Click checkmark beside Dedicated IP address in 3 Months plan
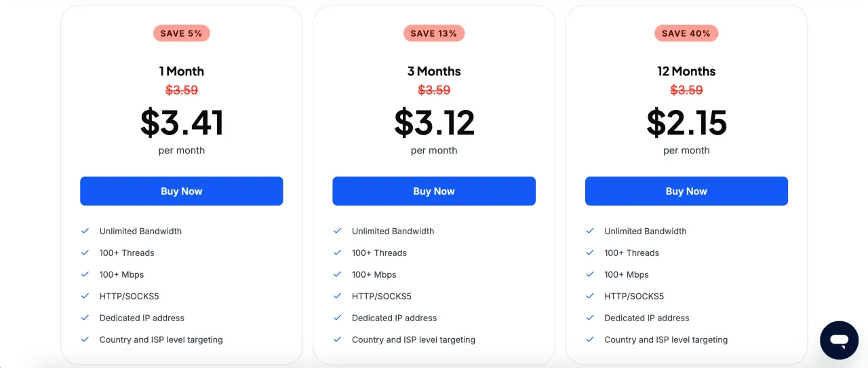868x368 pixels. (x=338, y=318)
